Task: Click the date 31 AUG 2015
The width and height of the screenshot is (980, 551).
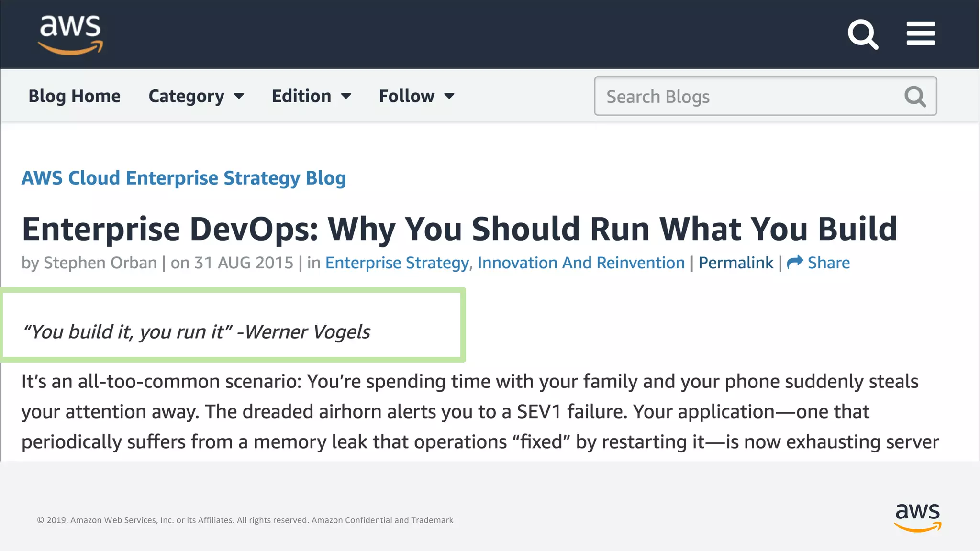Action: click(x=244, y=263)
